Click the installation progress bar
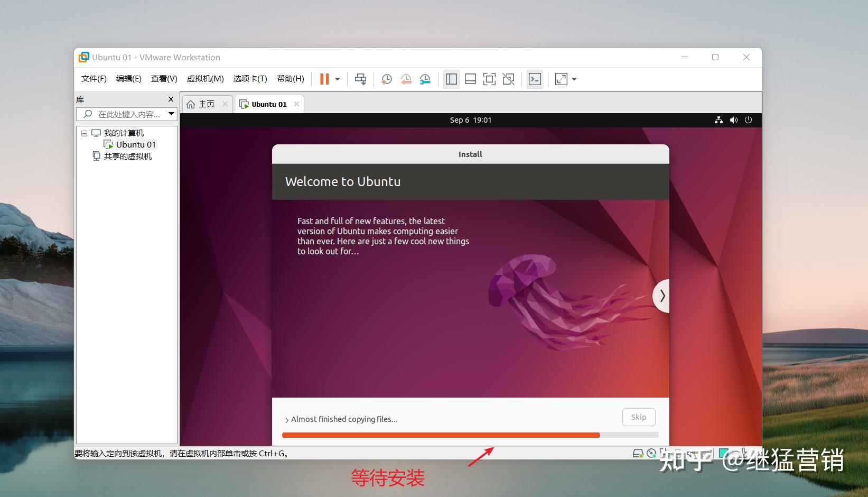The width and height of the screenshot is (868, 497). tap(470, 435)
